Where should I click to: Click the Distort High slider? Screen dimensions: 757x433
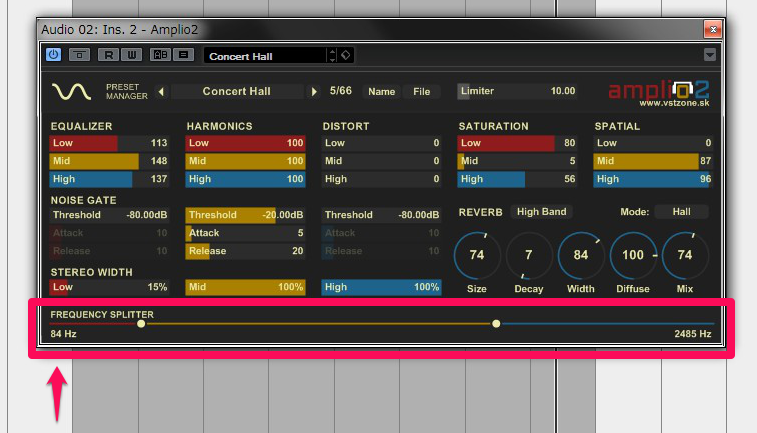(x=381, y=179)
